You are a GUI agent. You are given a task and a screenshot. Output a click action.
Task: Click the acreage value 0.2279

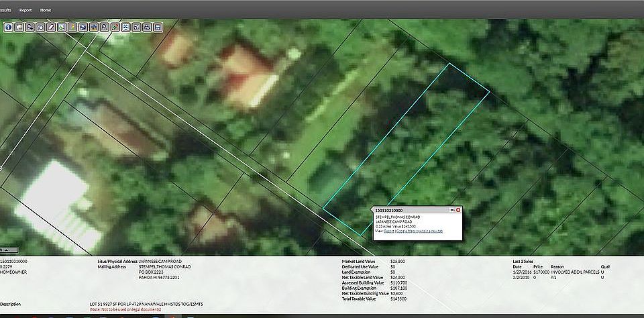click(7, 266)
